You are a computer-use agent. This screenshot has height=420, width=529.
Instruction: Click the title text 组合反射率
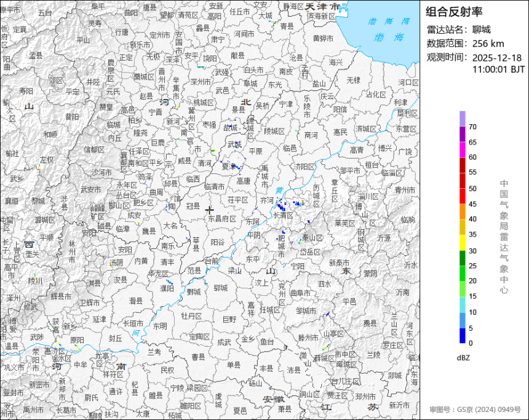click(454, 12)
